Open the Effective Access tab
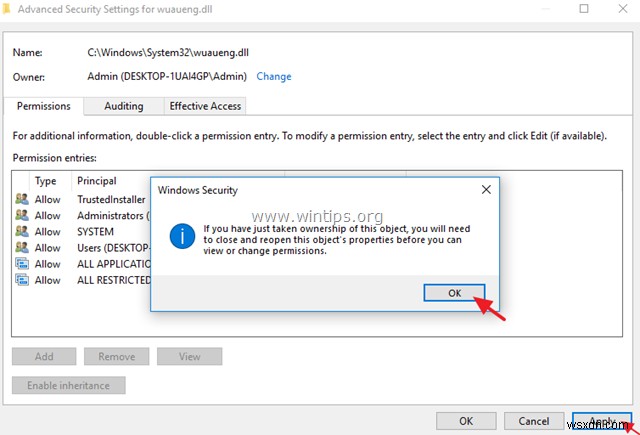640x435 pixels. click(x=205, y=106)
